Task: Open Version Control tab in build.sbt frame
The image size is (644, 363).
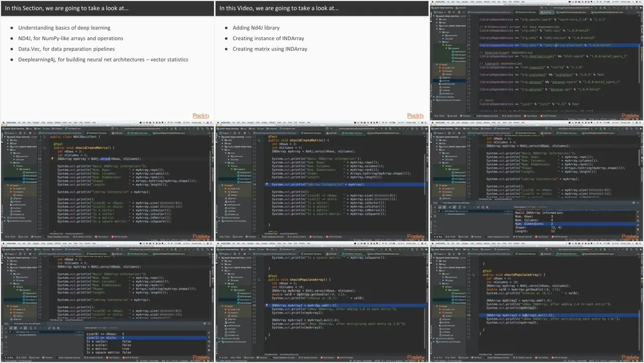Action: click(x=512, y=116)
